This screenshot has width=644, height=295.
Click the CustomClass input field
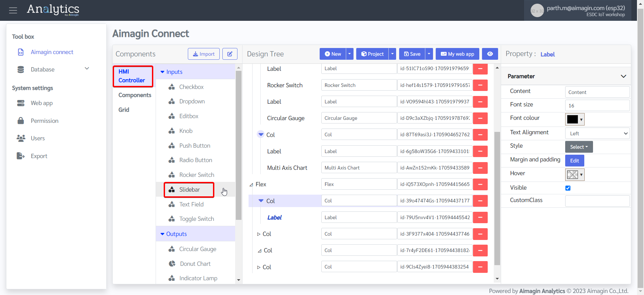point(597,201)
